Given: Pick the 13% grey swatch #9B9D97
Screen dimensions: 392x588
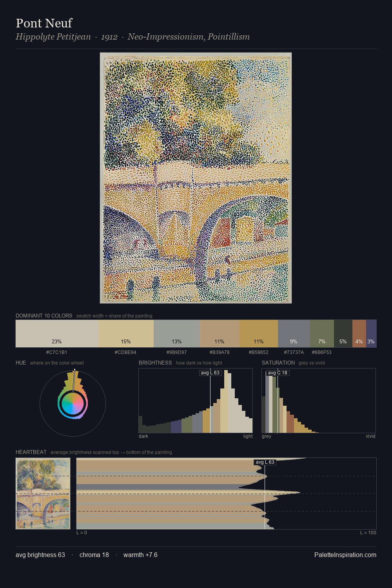Looking at the screenshot, I should point(177,334).
